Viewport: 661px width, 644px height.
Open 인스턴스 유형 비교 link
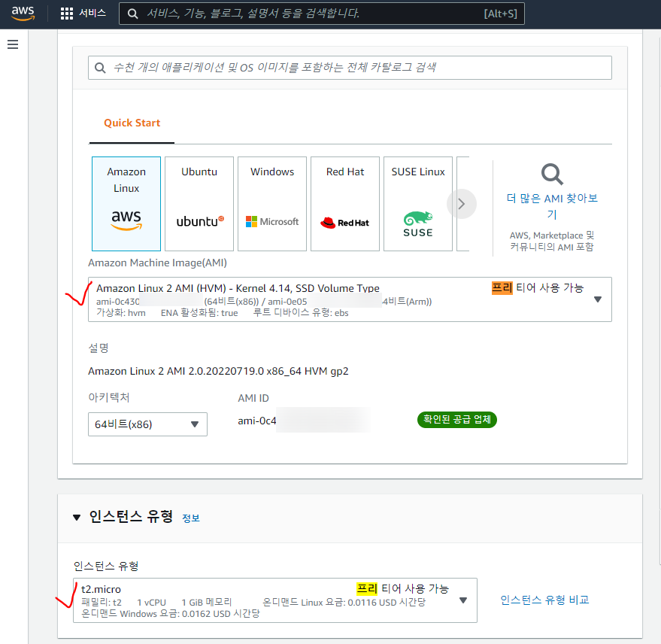click(x=544, y=600)
